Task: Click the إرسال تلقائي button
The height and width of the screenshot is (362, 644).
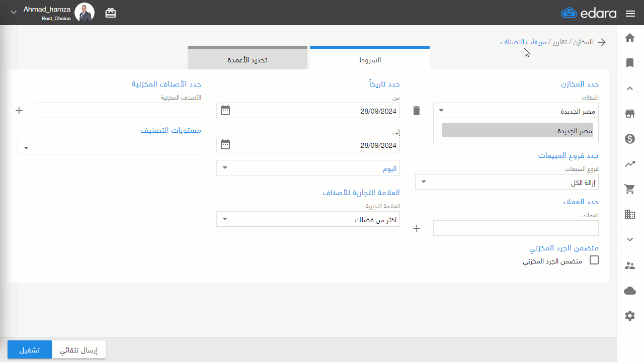Action: (x=79, y=350)
